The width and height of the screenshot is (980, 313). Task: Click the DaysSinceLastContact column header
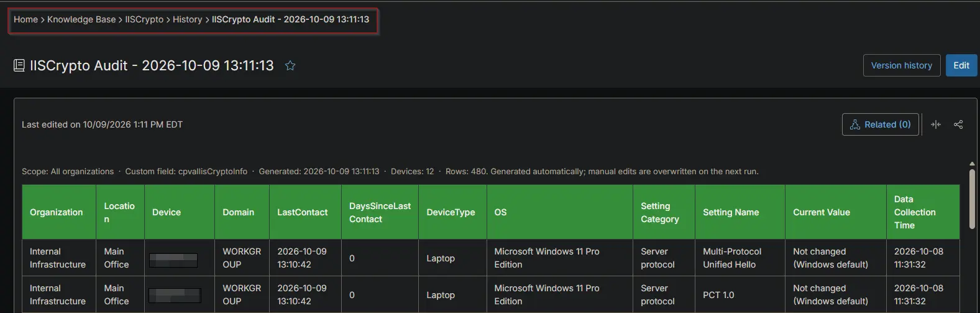380,212
